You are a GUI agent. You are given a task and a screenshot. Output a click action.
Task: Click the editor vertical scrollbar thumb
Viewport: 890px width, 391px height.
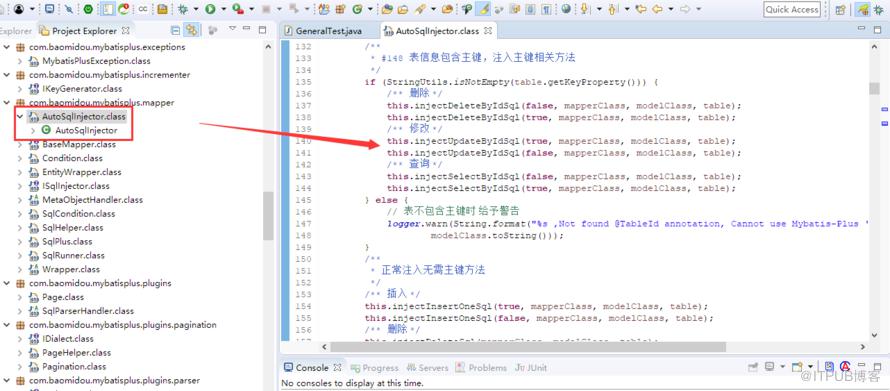tap(874, 89)
